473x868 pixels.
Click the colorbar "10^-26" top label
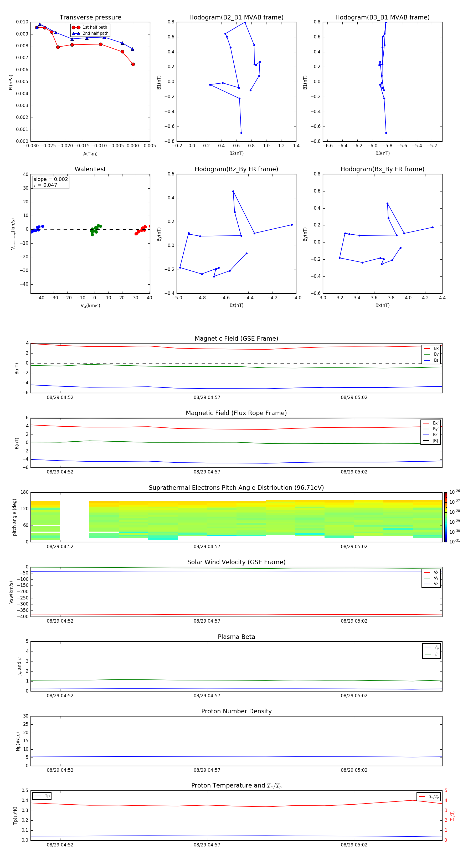point(455,492)
